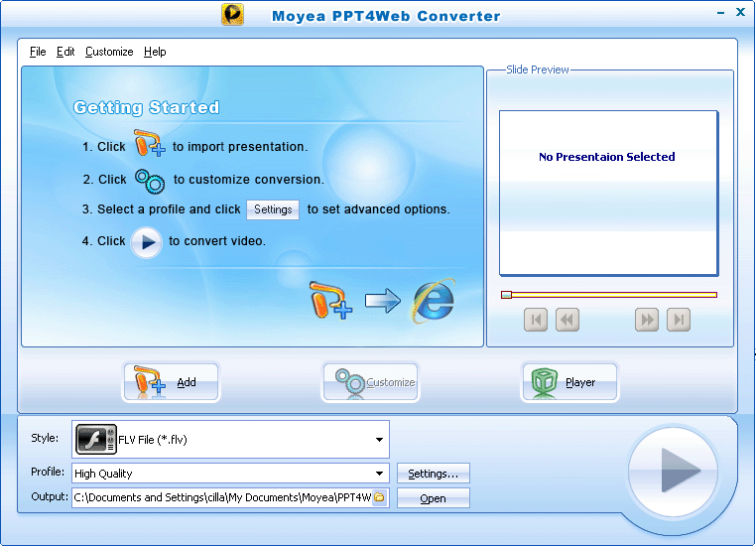Image resolution: width=756 pixels, height=547 pixels.
Task: Click the slider thumb in slide preview
Action: (506, 295)
